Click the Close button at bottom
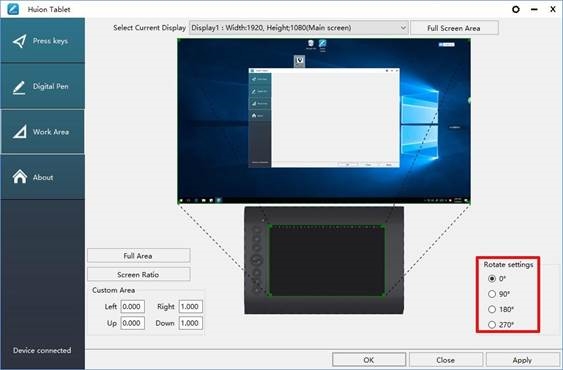Screen dimensions: 563x370 click(445, 360)
